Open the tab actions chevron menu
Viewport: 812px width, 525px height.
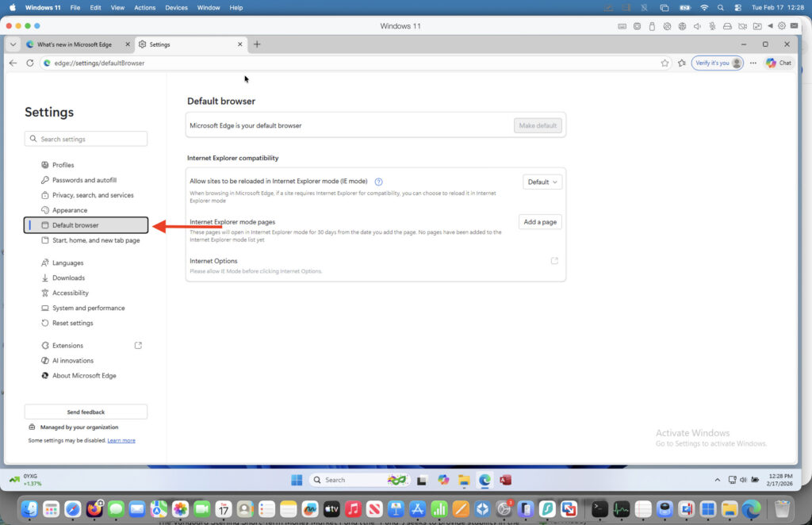click(x=13, y=44)
